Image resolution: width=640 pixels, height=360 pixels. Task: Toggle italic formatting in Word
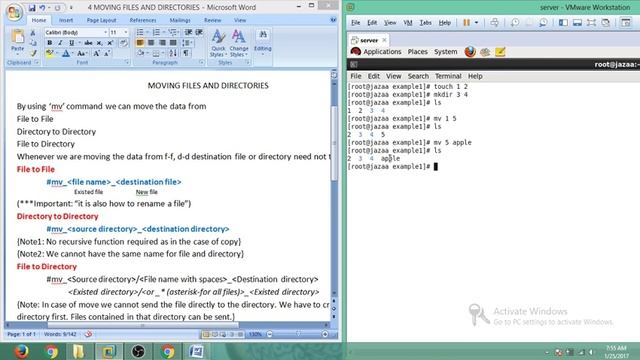point(60,43)
